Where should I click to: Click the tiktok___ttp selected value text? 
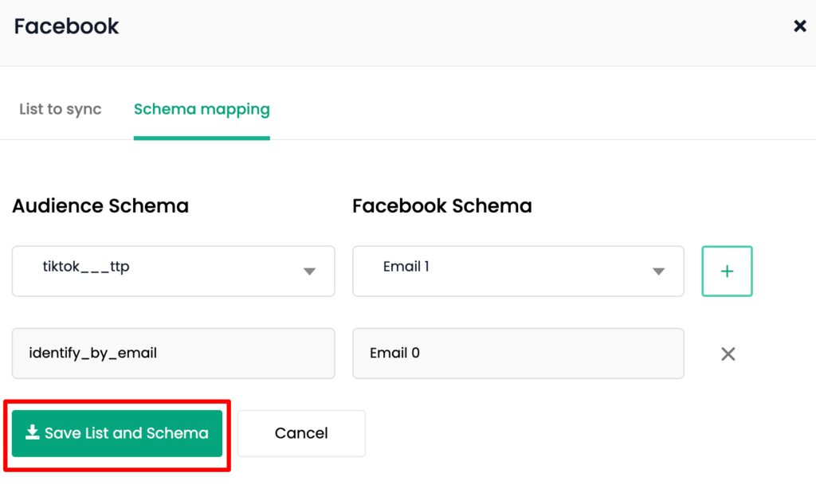pos(86,266)
